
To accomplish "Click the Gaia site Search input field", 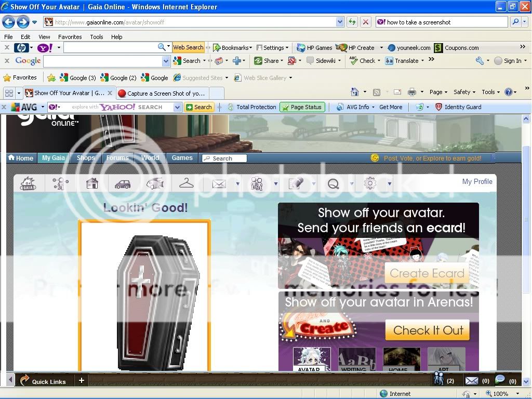I will click(224, 158).
